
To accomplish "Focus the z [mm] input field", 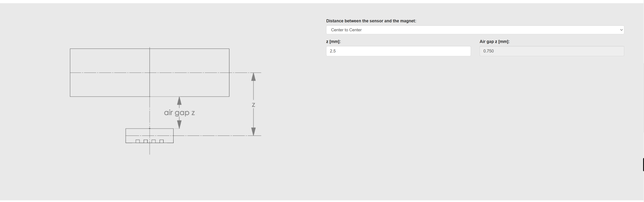I will coord(398,51).
